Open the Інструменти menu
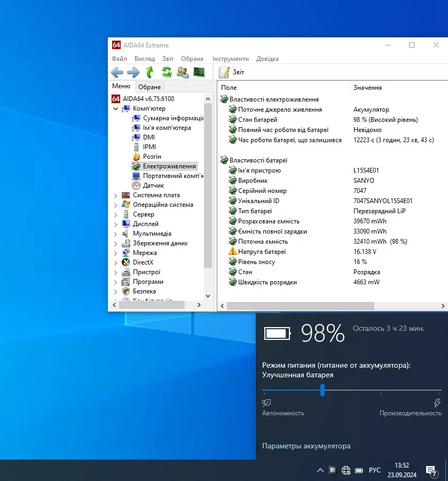Viewport: 448px width, 481px height. point(230,59)
